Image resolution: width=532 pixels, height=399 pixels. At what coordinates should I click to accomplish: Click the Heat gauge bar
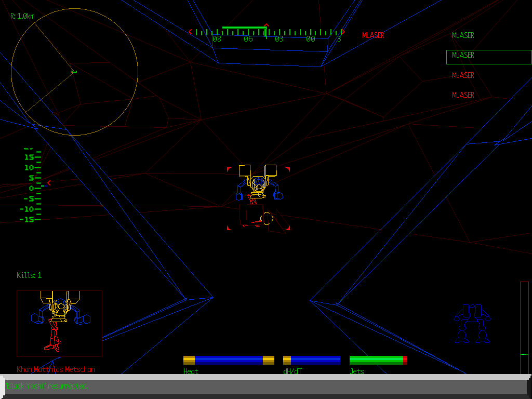229,360
